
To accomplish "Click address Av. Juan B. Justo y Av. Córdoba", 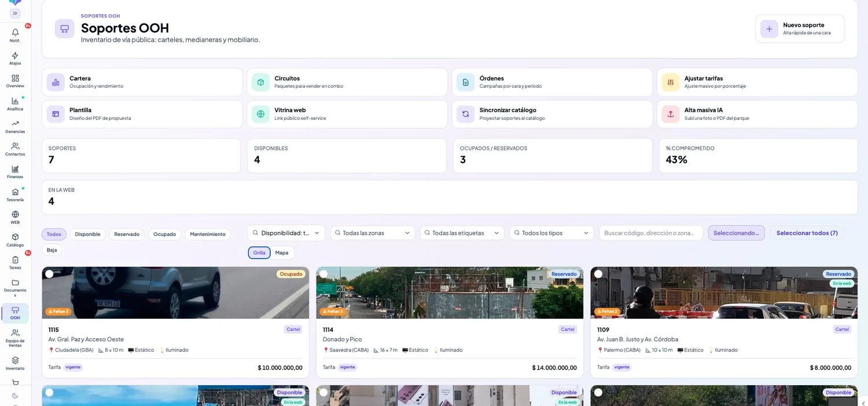I will coord(638,339).
